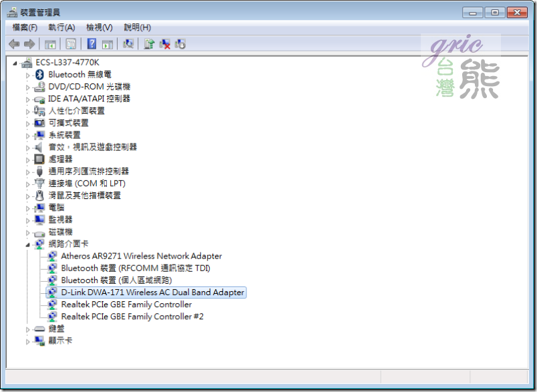Click the Forward arrow toolbar icon

[x=29, y=44]
